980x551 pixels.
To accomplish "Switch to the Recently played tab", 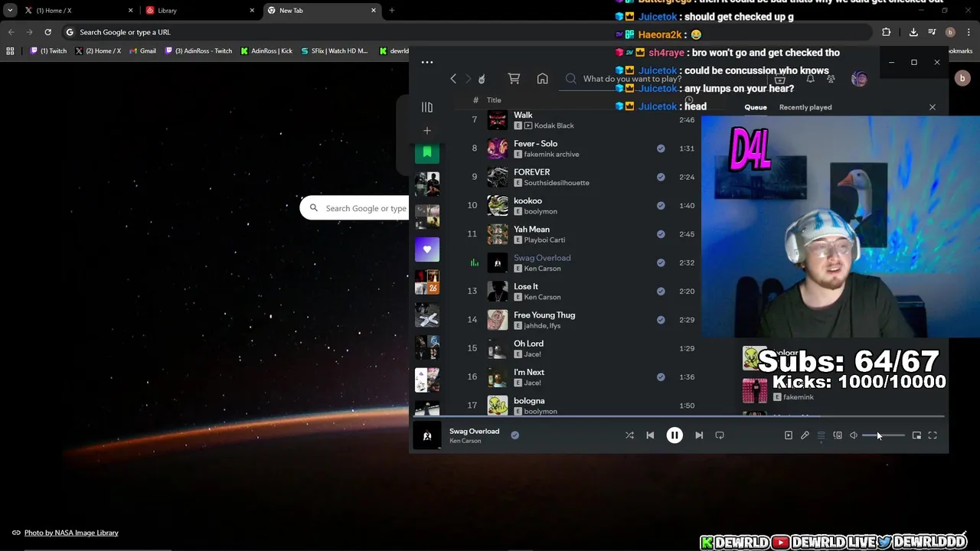I will click(805, 107).
